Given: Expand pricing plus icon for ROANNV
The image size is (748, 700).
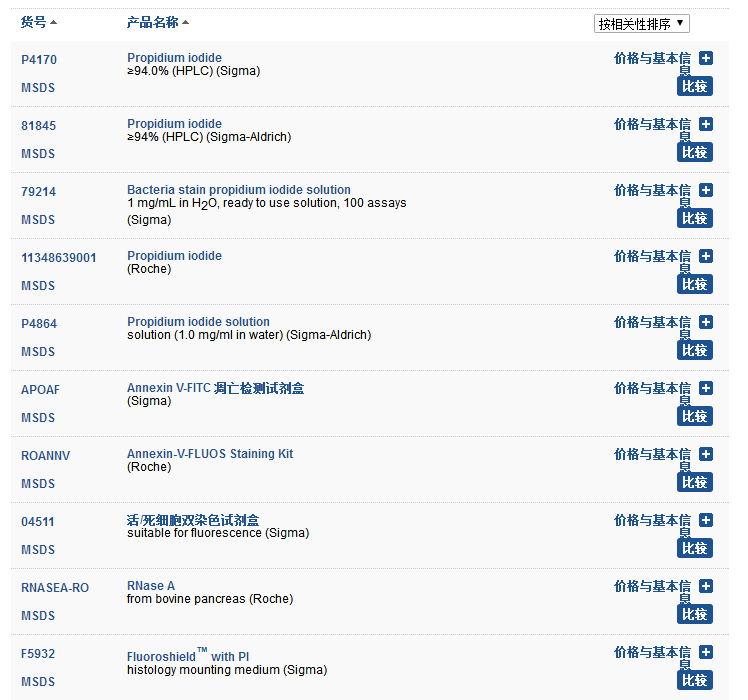Looking at the screenshot, I should pyautogui.click(x=706, y=454).
